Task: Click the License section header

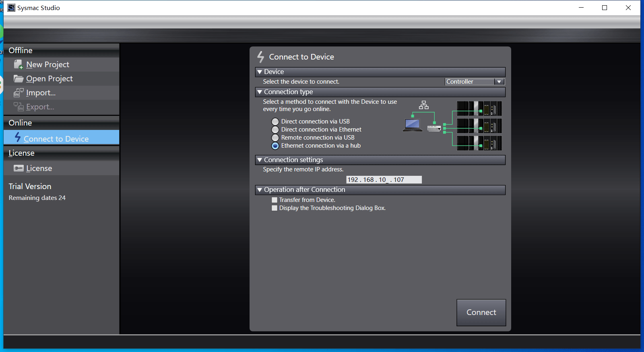Action: tap(61, 153)
